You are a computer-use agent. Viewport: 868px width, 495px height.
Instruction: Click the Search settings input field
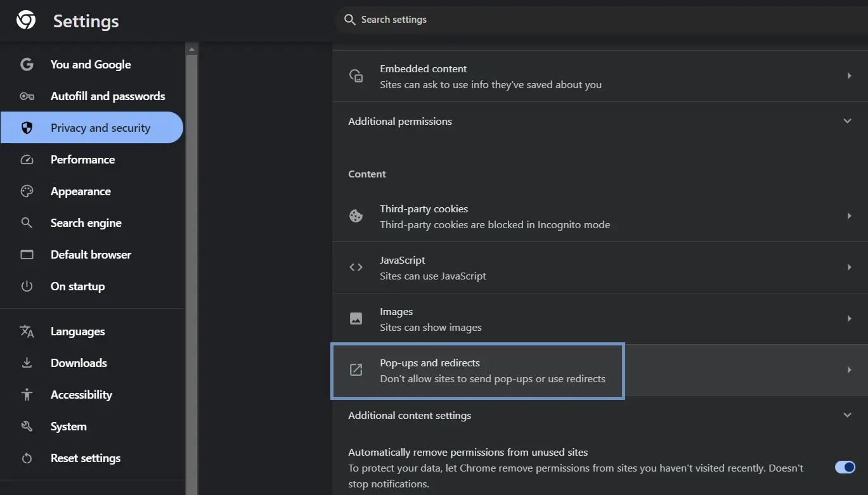pos(571,20)
